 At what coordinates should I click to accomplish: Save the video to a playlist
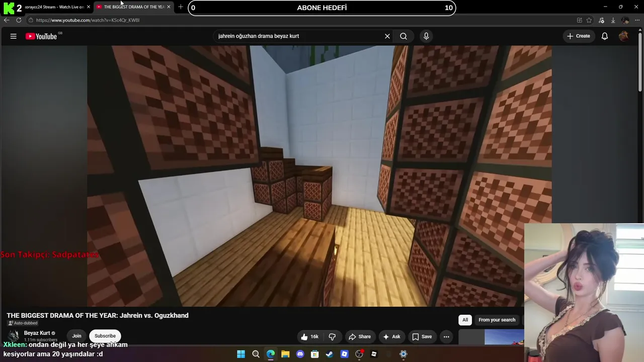[x=422, y=337]
